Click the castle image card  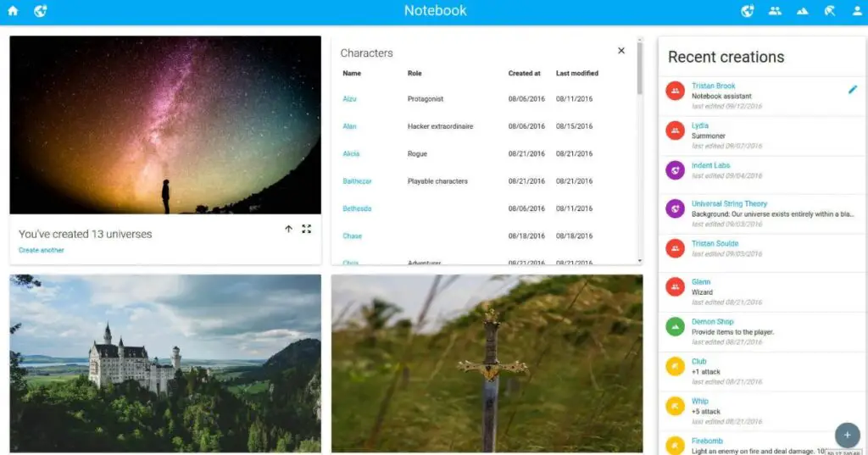click(x=165, y=363)
